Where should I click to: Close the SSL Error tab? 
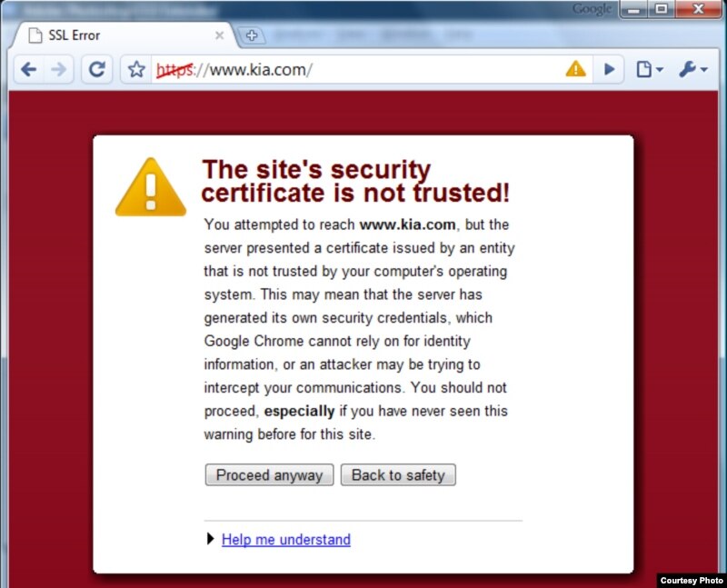click(x=219, y=35)
